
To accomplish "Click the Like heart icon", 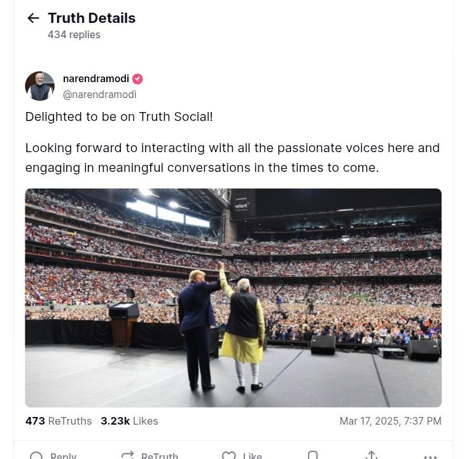I will point(228,455).
